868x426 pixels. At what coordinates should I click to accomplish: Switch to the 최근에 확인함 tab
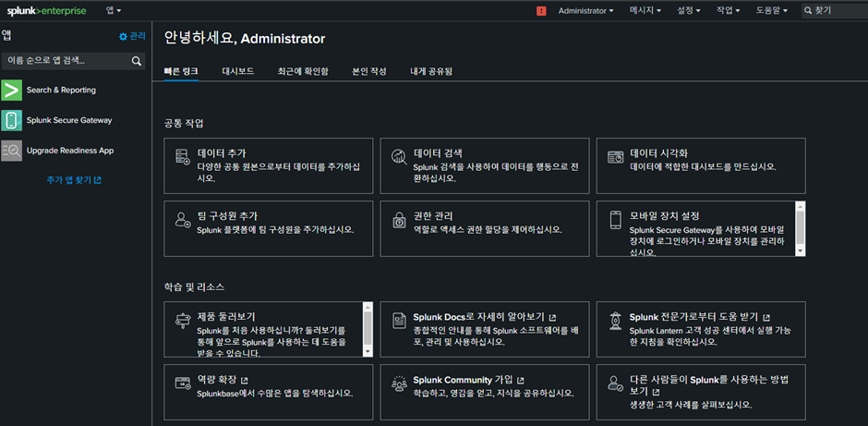[303, 71]
